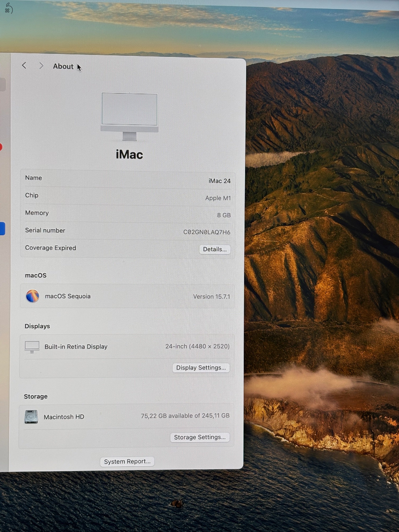Open Storage Settings
The height and width of the screenshot is (532, 399).
[x=200, y=437]
